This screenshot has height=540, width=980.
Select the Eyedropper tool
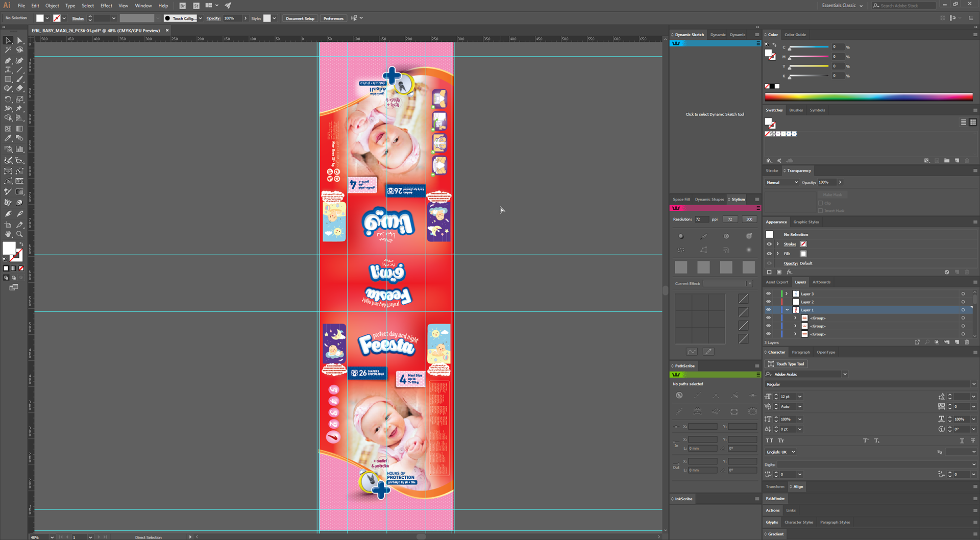pyautogui.click(x=8, y=138)
